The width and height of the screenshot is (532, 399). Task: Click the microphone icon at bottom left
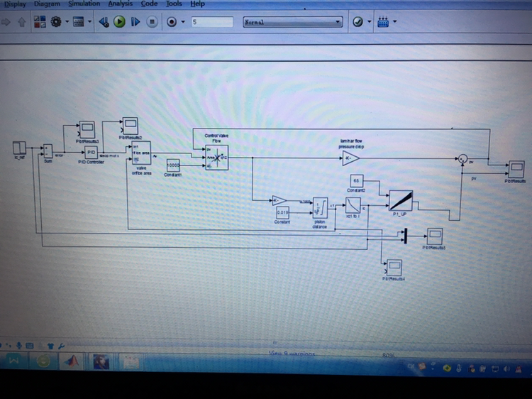(19, 346)
